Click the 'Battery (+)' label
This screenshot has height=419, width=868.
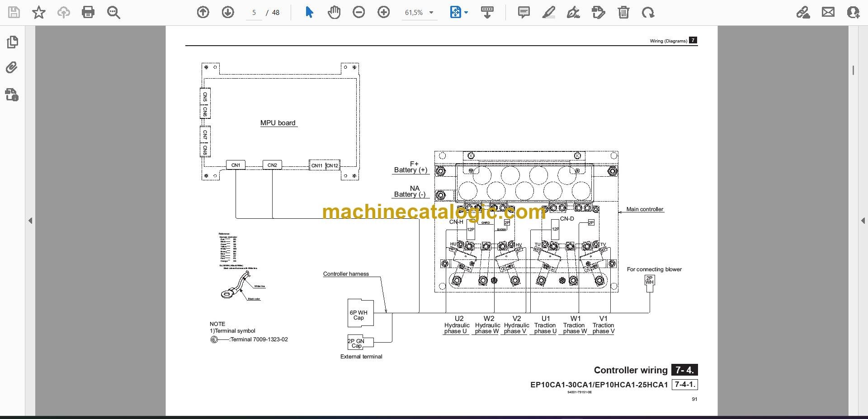[x=410, y=170]
